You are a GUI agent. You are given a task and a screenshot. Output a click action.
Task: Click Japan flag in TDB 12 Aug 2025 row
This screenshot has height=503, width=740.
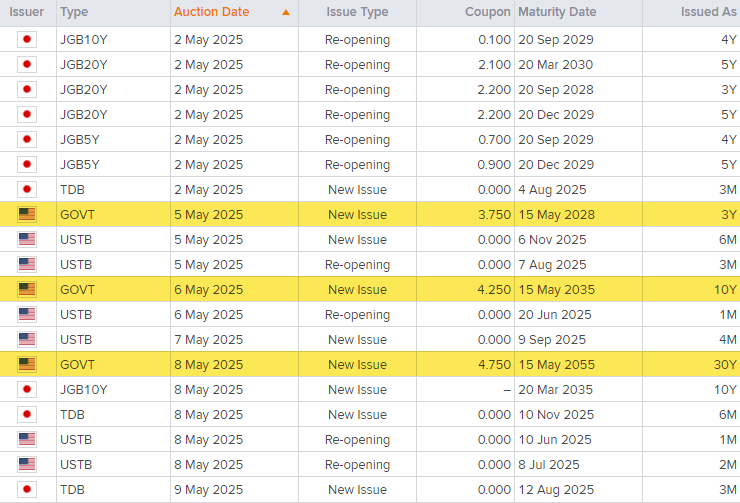click(27, 489)
